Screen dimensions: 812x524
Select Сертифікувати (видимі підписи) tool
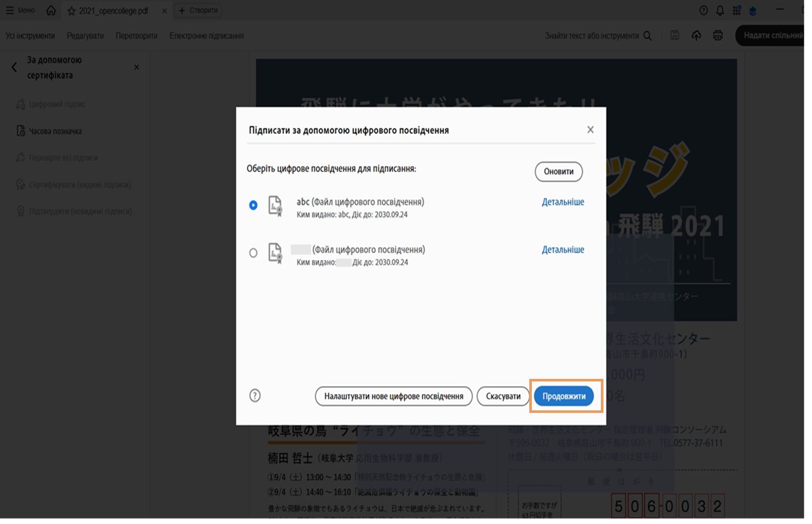74,185
